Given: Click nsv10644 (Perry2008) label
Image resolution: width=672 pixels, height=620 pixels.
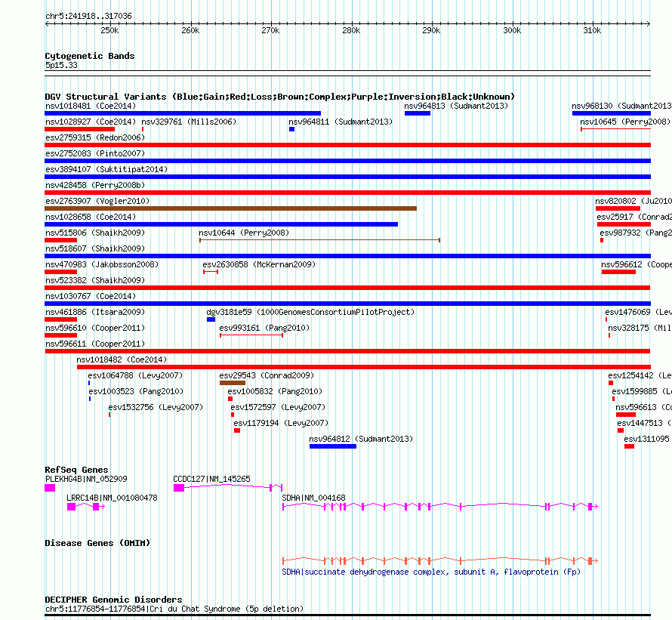Looking at the screenshot, I should 244,233.
